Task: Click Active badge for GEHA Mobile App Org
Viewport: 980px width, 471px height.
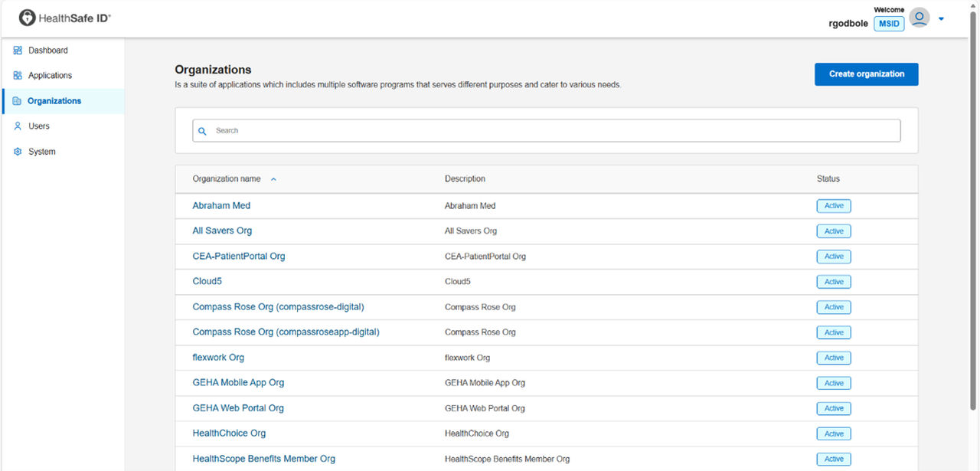Action: click(834, 383)
